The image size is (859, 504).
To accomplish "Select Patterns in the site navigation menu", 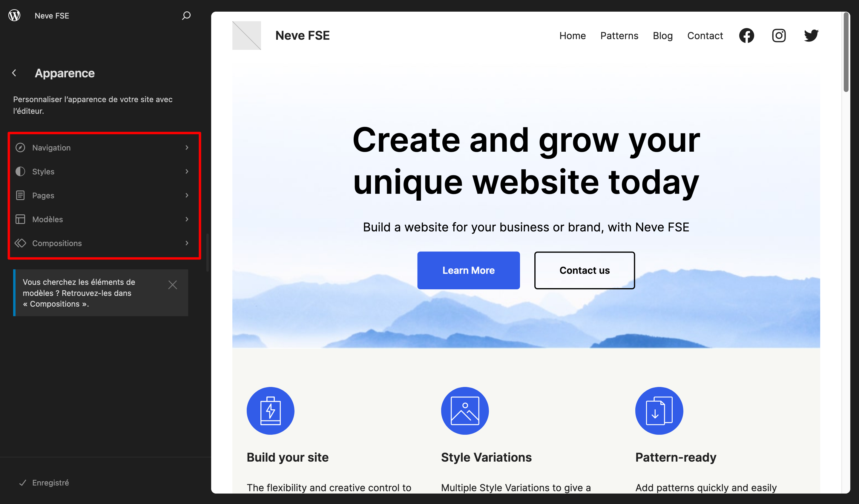I will click(619, 36).
